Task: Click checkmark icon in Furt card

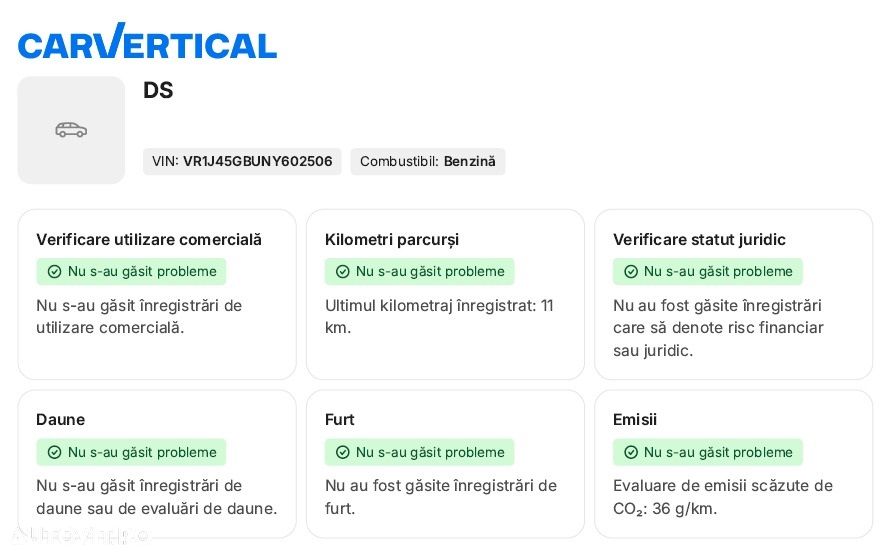Action: tap(343, 452)
